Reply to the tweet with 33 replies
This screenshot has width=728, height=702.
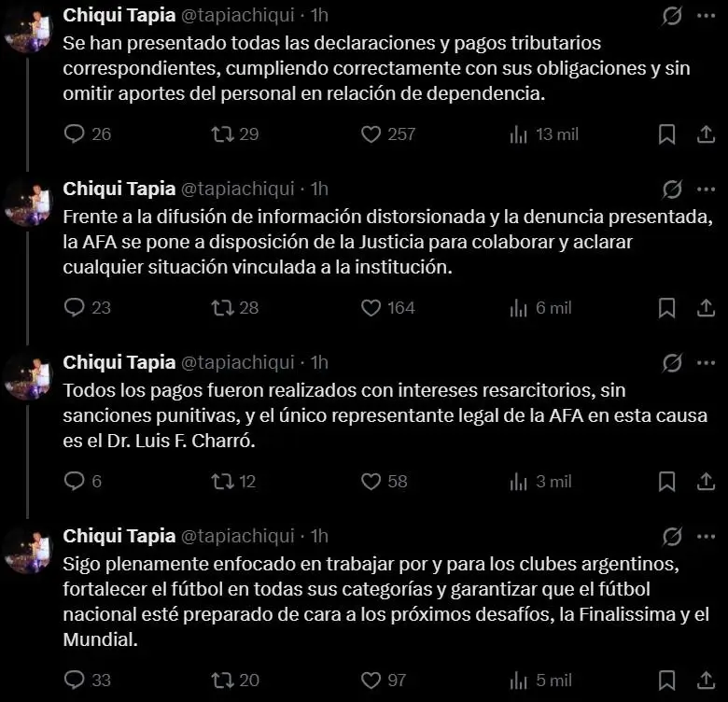[75, 681]
